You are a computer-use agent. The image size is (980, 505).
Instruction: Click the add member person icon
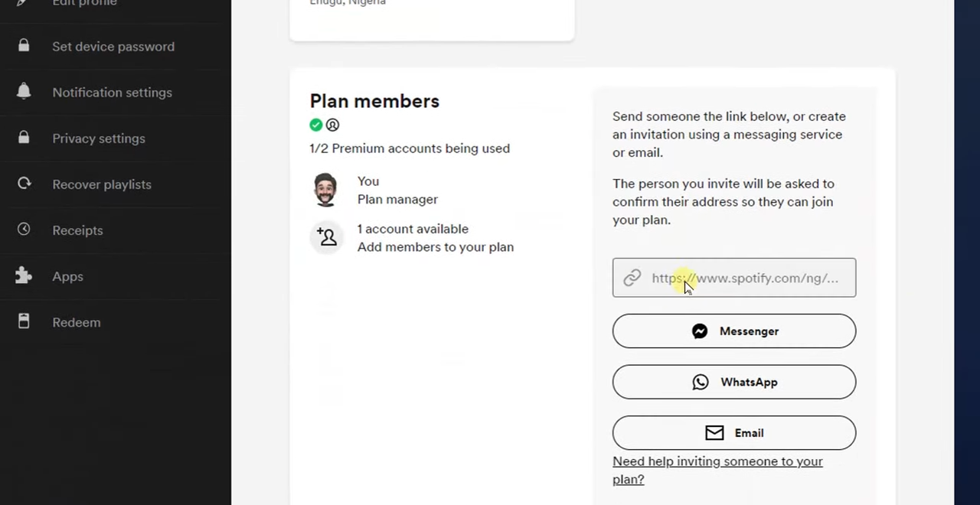pyautogui.click(x=327, y=237)
